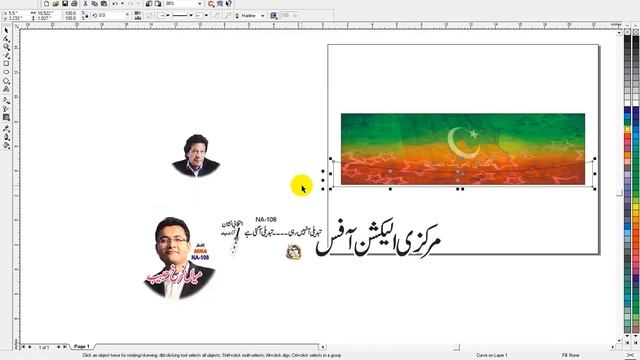640x360 pixels.
Task: Select the Zoom tool magnifier
Action: 6,47
